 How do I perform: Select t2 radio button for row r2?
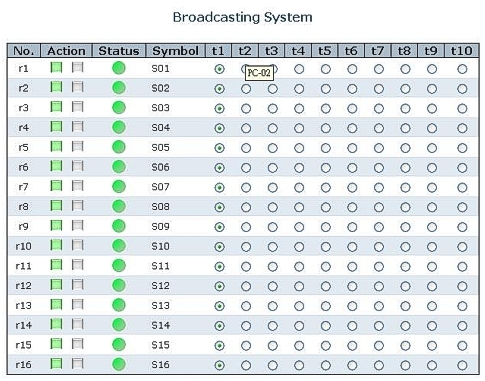[246, 89]
